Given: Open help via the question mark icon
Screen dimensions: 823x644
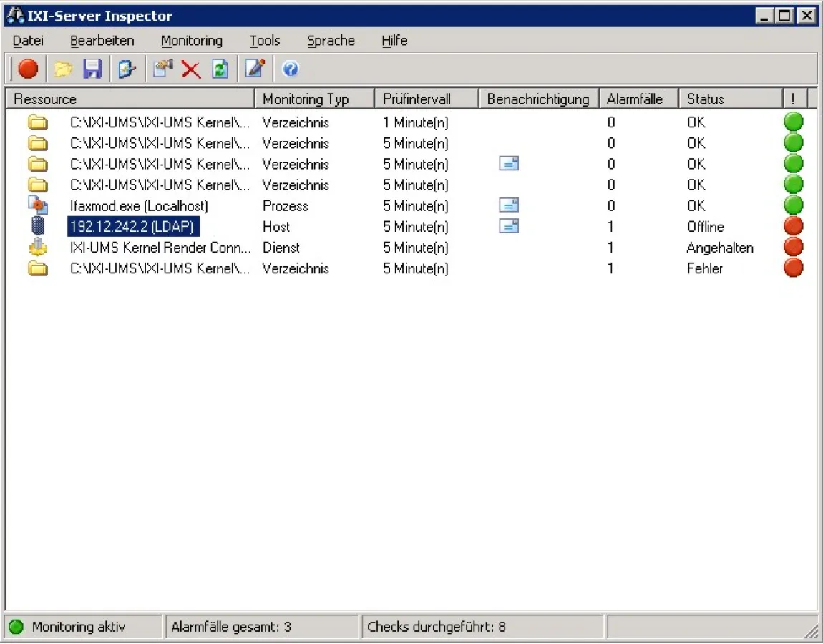Looking at the screenshot, I should tap(289, 69).
